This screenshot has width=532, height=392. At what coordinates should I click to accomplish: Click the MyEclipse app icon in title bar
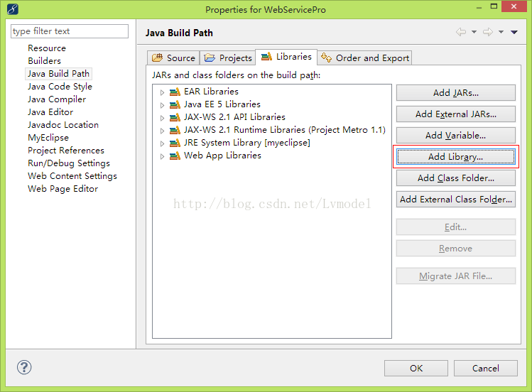(13, 9)
